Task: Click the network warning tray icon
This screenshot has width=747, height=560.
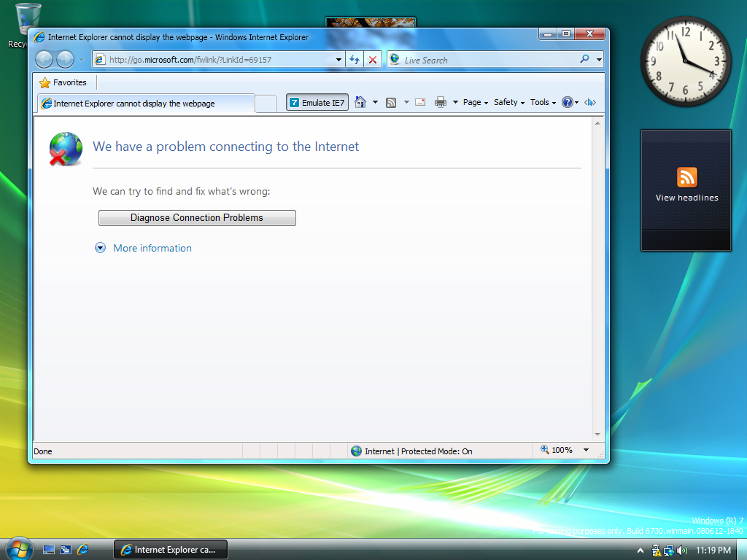Action: click(x=657, y=551)
